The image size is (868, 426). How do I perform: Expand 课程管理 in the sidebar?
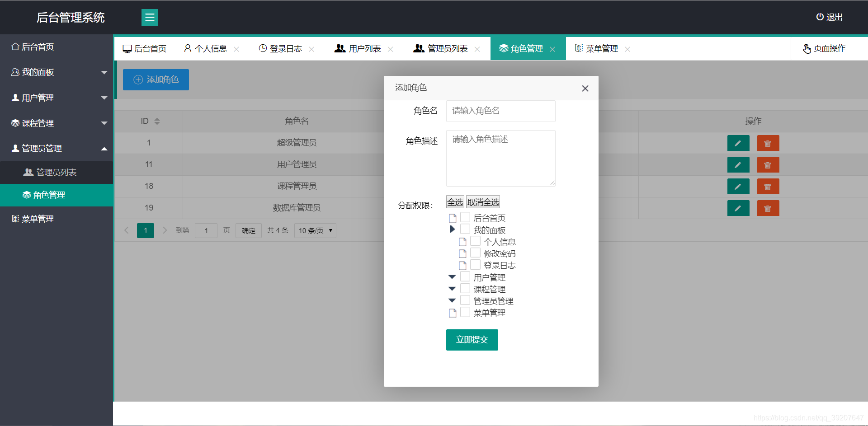[x=57, y=123]
